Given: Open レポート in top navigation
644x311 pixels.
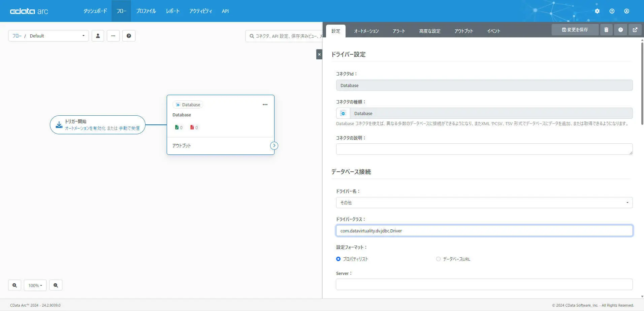Looking at the screenshot, I should click(x=173, y=11).
